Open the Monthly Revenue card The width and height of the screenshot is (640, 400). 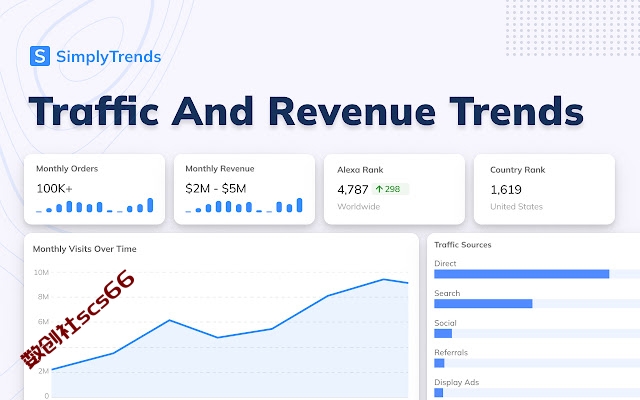(244, 189)
